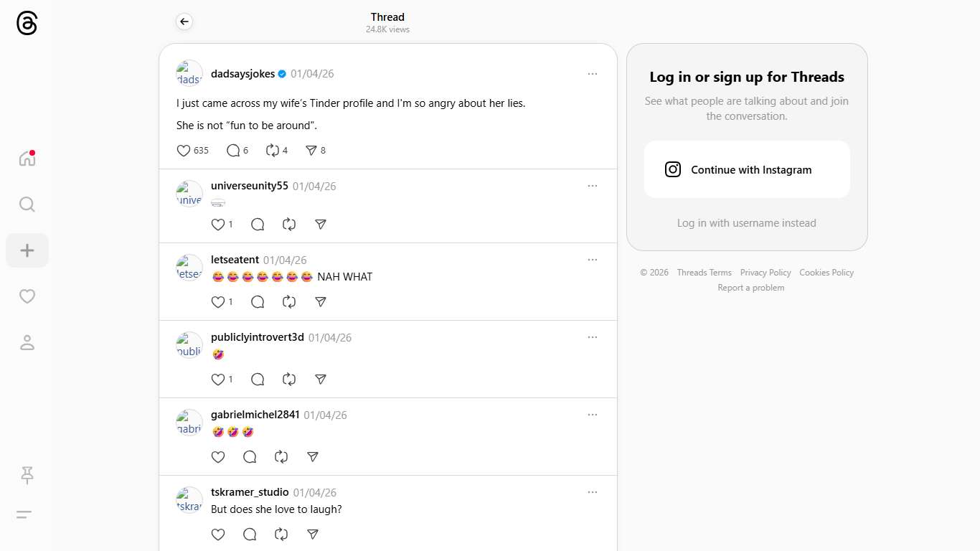Click Log in with username instead
The image size is (980, 551).
(746, 223)
